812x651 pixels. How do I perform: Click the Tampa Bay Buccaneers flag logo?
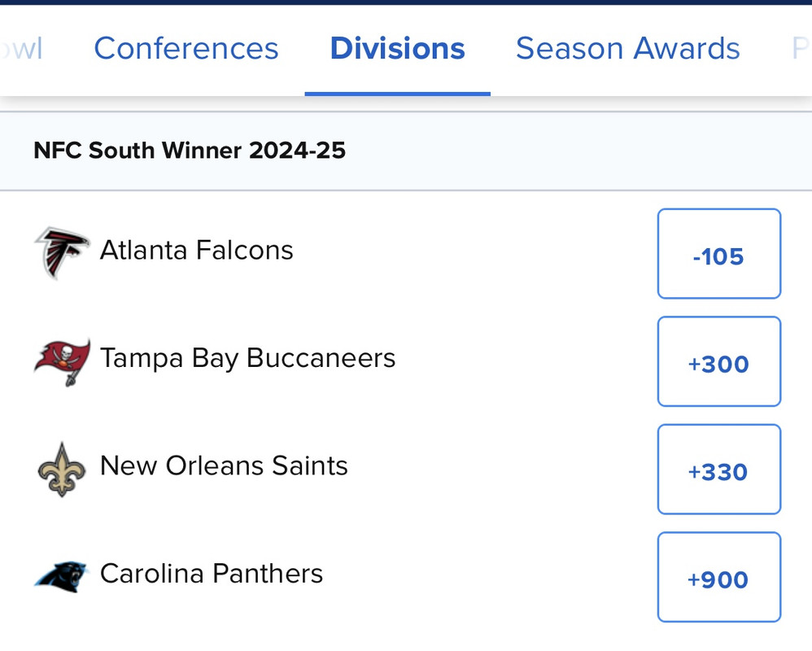62,361
